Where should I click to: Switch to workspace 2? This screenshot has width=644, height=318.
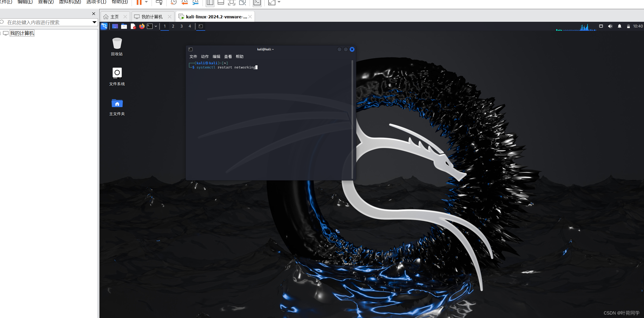173,26
